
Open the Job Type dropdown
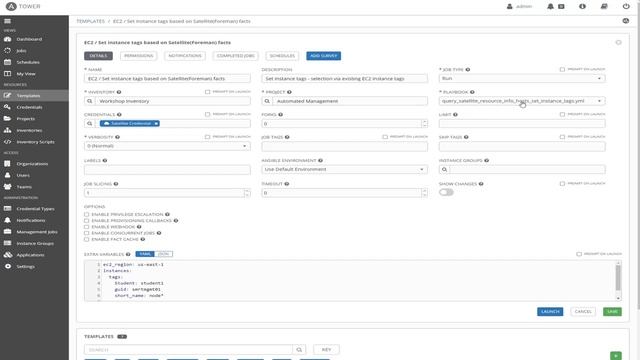click(x=522, y=78)
